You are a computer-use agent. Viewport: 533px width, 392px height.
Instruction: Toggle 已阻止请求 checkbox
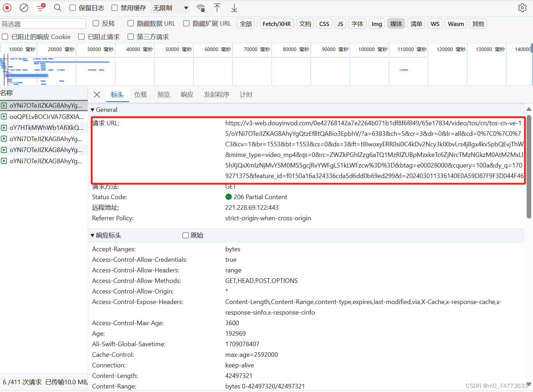coord(81,37)
